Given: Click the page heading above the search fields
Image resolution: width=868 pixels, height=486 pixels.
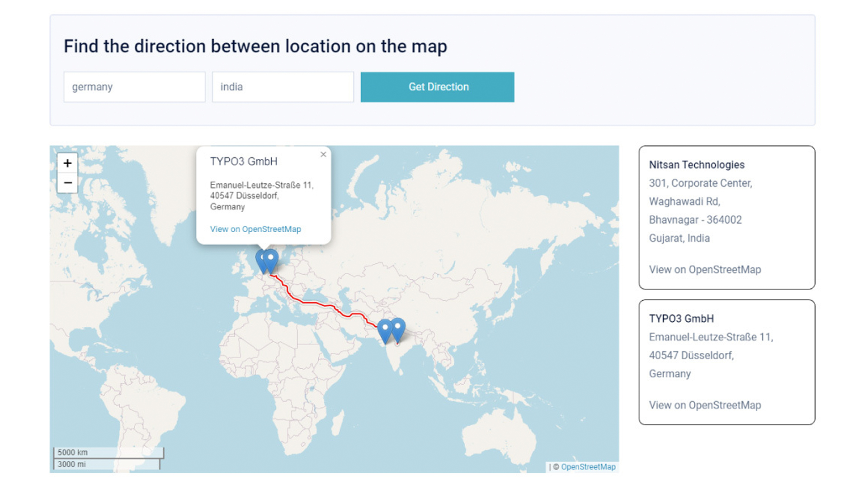Looking at the screenshot, I should 255,46.
